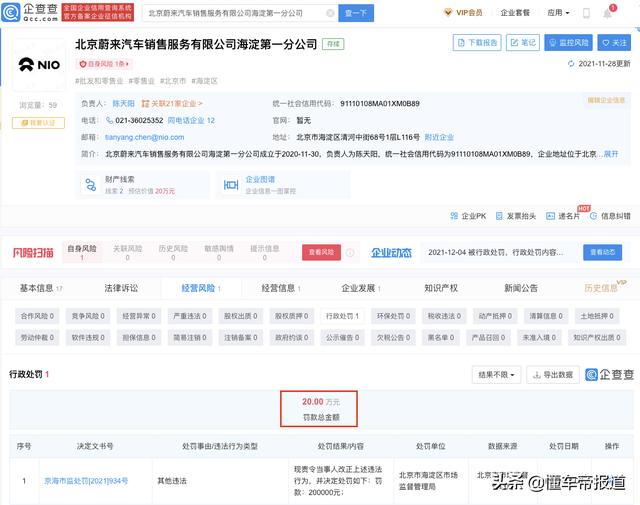The width and height of the screenshot is (640, 505).
Task: Click the 查一下 search button
Action: click(356, 13)
